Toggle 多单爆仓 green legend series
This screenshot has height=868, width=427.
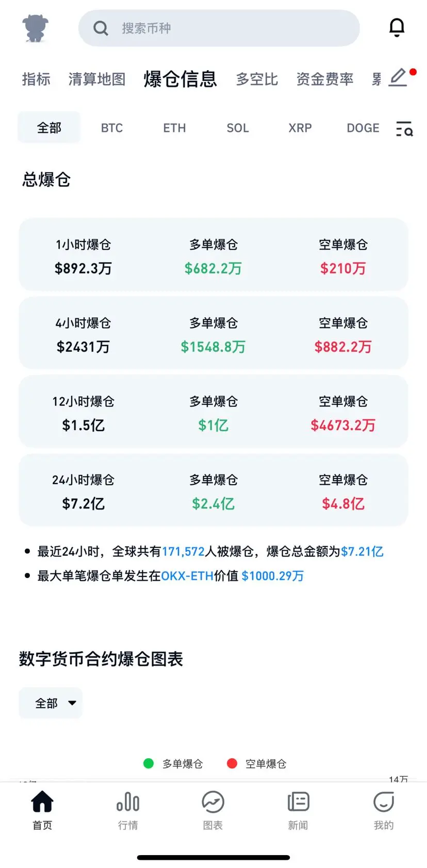173,763
